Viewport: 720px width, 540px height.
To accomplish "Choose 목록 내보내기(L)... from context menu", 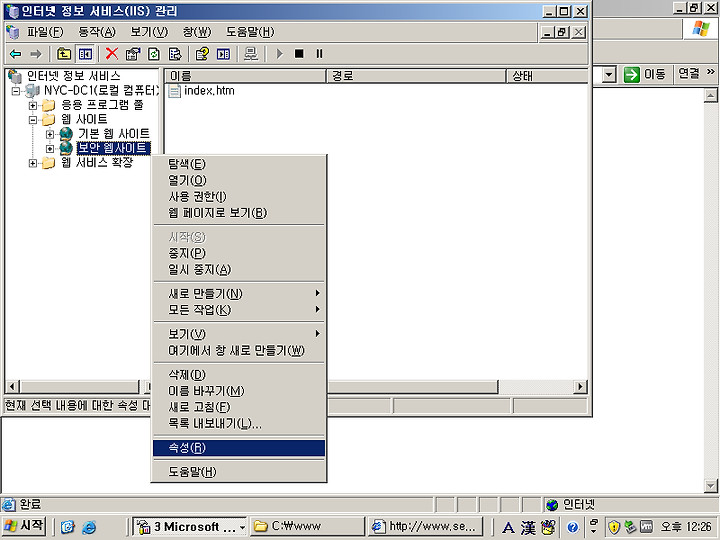I will pos(239,423).
